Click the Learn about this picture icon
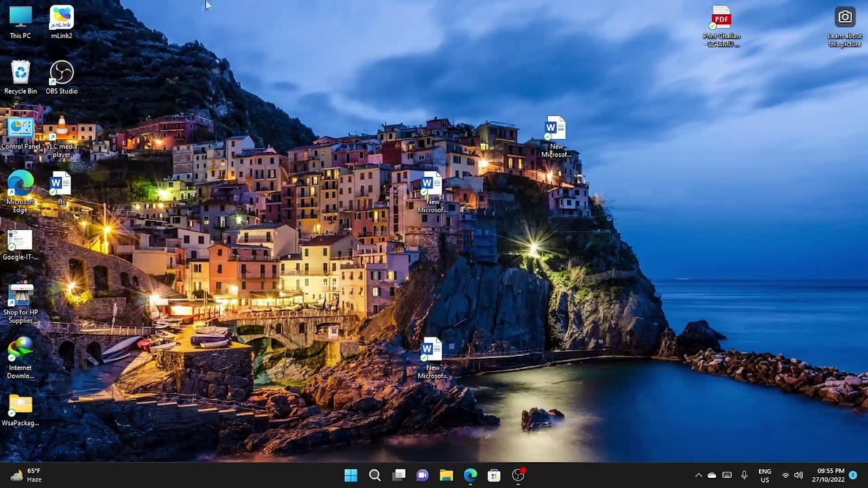The width and height of the screenshot is (868, 488). tap(845, 27)
